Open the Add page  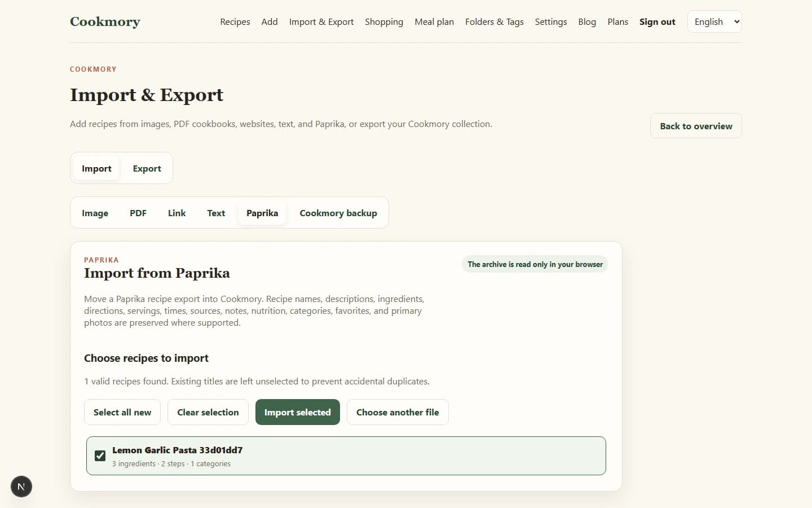coord(270,21)
